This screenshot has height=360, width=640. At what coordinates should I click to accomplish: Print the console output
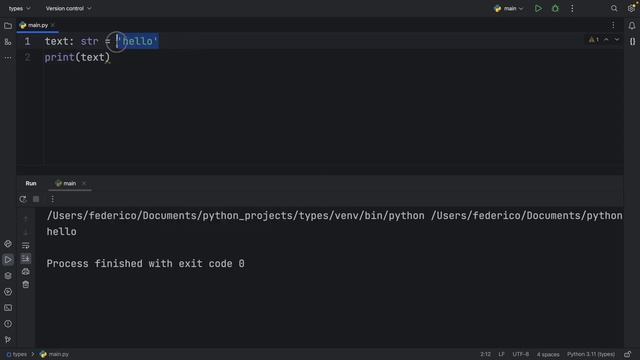point(26,271)
